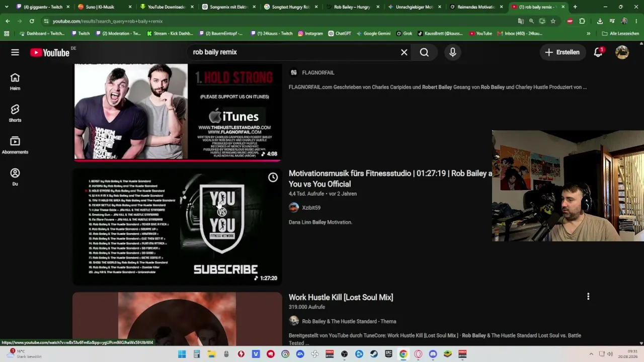Viewport: 644px width, 362px height.
Task: Visit the FLAGNORFAIL channel
Action: click(318, 73)
